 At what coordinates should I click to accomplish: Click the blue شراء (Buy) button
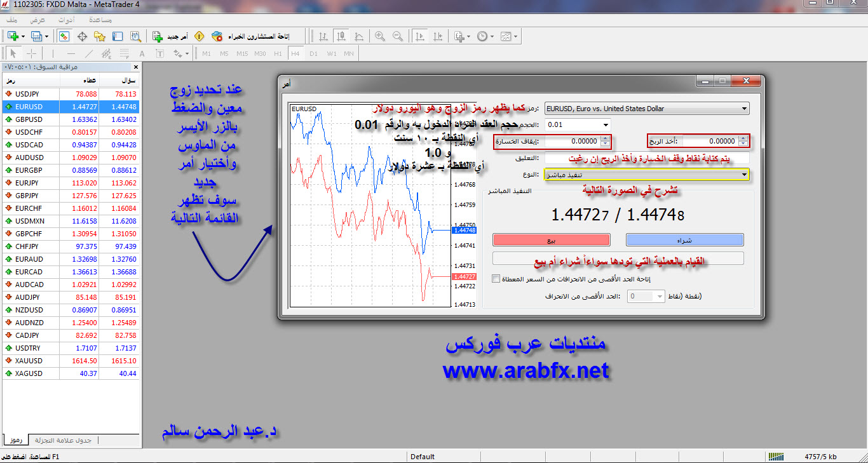[x=685, y=240]
